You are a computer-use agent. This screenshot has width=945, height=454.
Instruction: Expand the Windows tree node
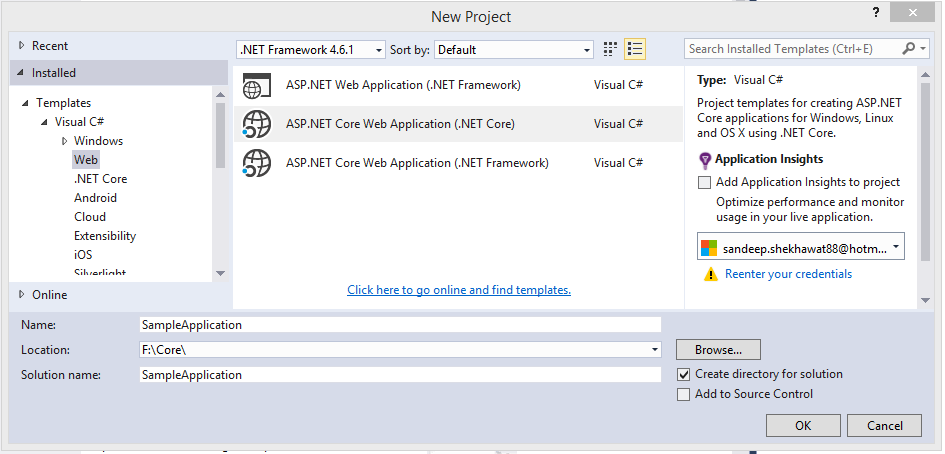(64, 141)
